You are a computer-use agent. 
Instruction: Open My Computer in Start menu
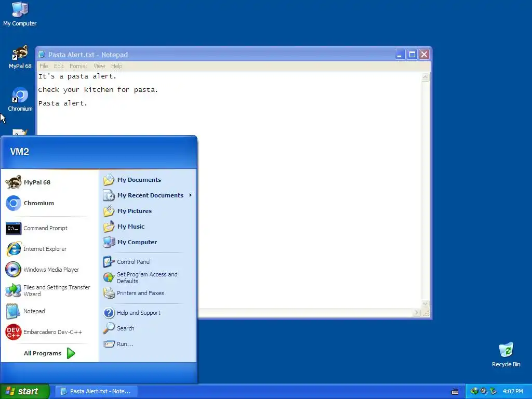click(148, 242)
